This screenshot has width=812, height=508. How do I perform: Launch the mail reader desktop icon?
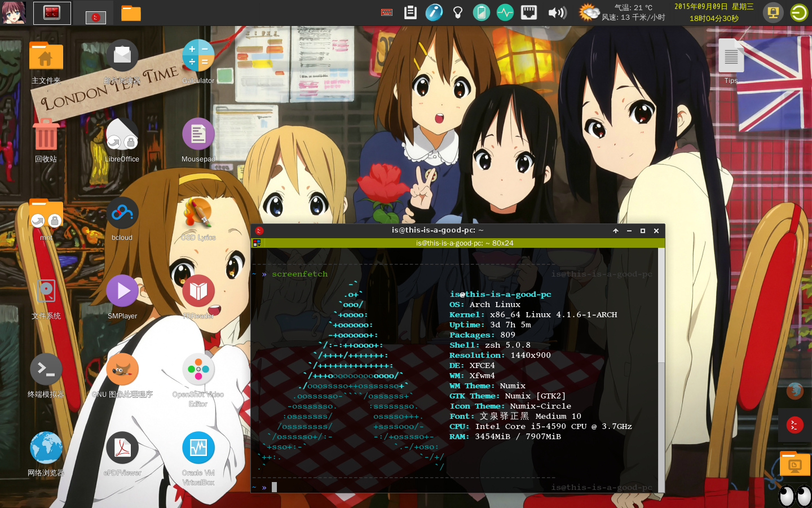[122, 55]
